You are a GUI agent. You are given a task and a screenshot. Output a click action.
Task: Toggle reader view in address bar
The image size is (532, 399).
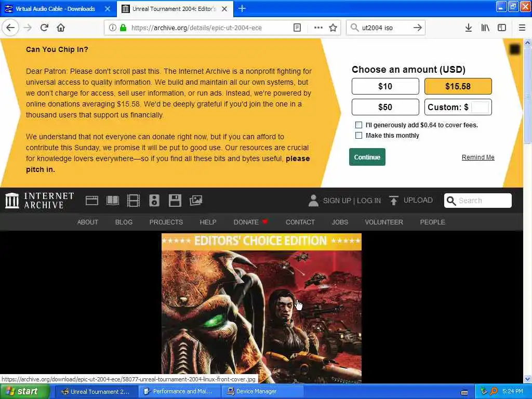click(x=297, y=28)
